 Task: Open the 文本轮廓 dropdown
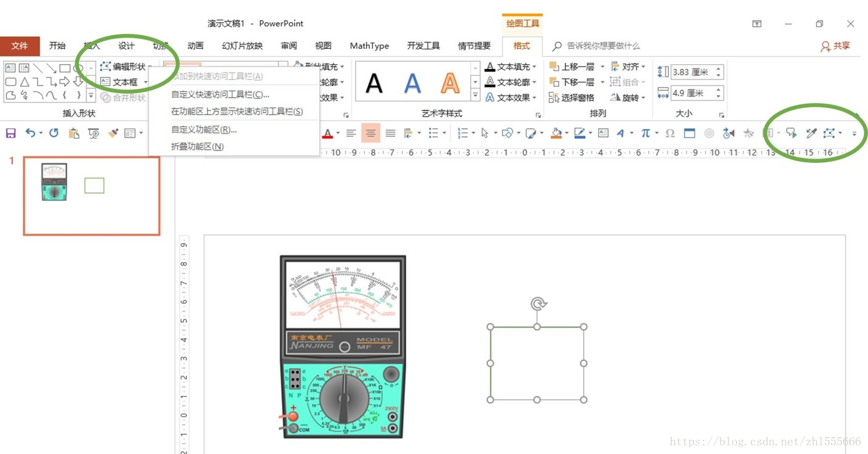[x=511, y=82]
